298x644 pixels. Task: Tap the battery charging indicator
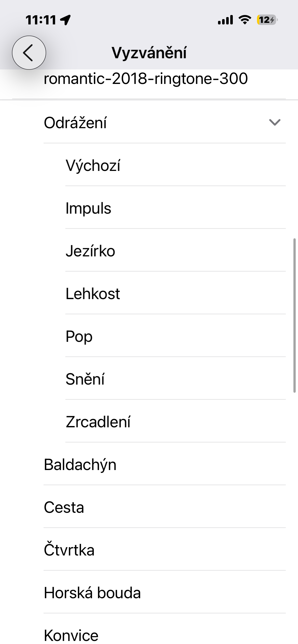(x=267, y=20)
